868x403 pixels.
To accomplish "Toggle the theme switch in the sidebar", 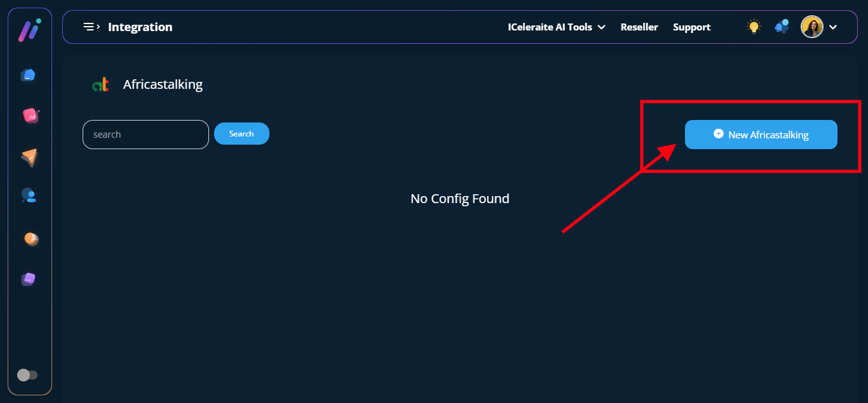I will [27, 375].
